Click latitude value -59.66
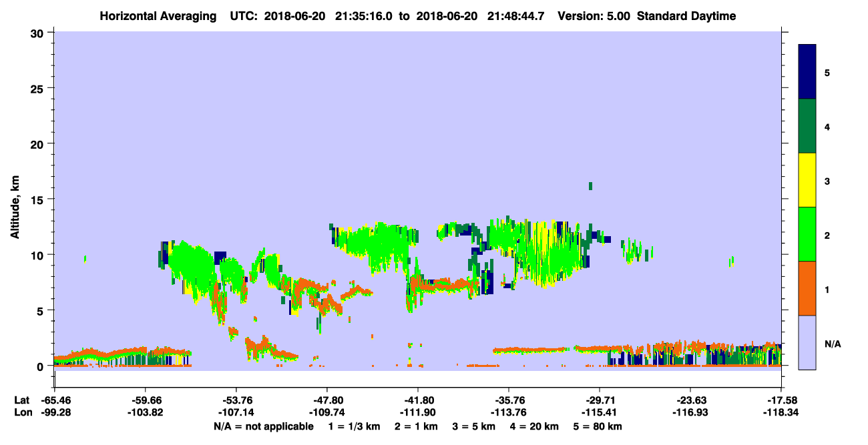Viewport: 868px width, 445px height. point(145,400)
